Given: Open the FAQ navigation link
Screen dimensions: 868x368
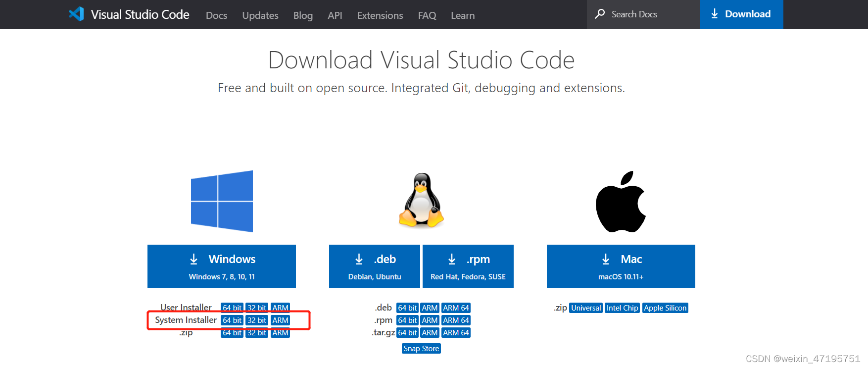Looking at the screenshot, I should point(427,15).
